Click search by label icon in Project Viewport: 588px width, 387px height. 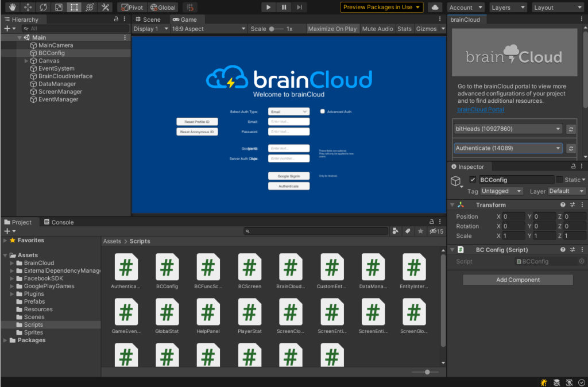click(408, 231)
